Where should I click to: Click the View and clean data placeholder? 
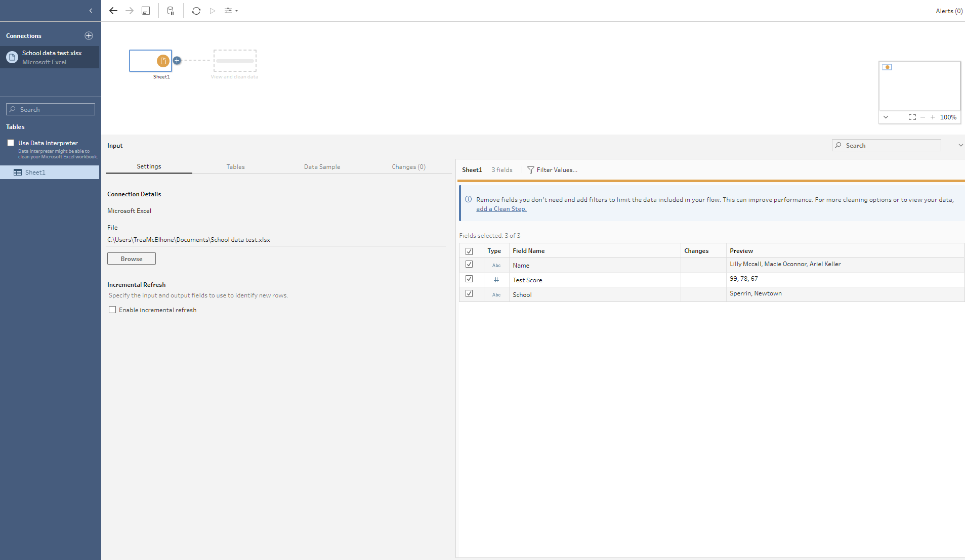(x=235, y=61)
